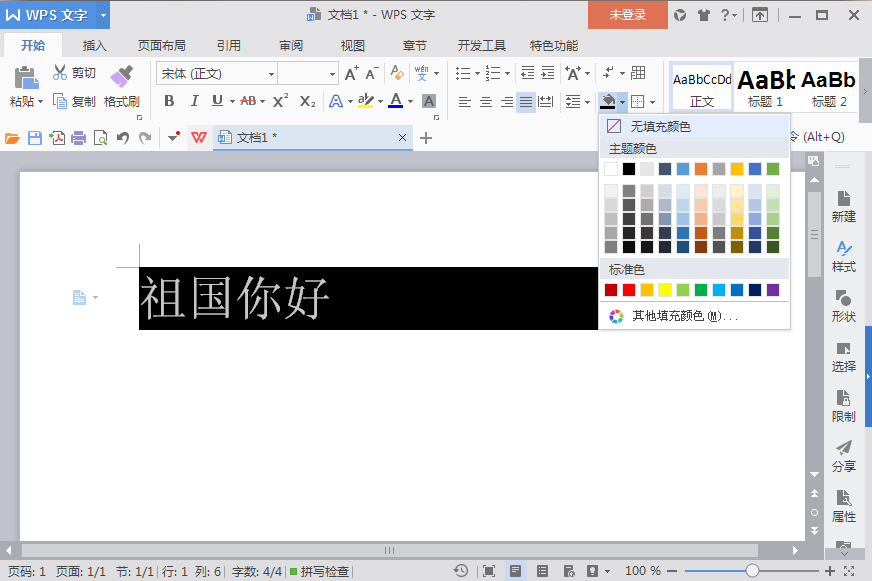Open the Share sidebar panel
Image resolution: width=872 pixels, height=581 pixels.
pyautogui.click(x=843, y=456)
